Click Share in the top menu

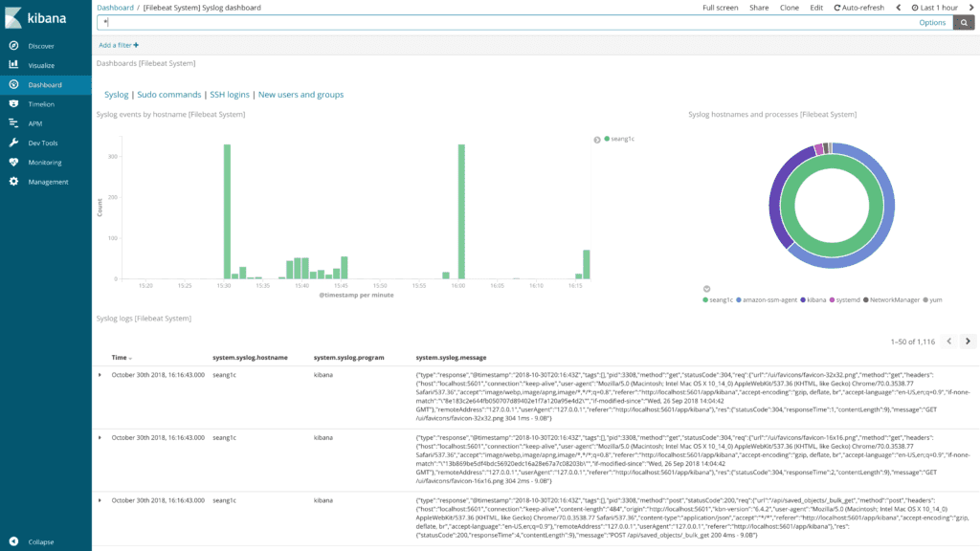[x=759, y=8]
